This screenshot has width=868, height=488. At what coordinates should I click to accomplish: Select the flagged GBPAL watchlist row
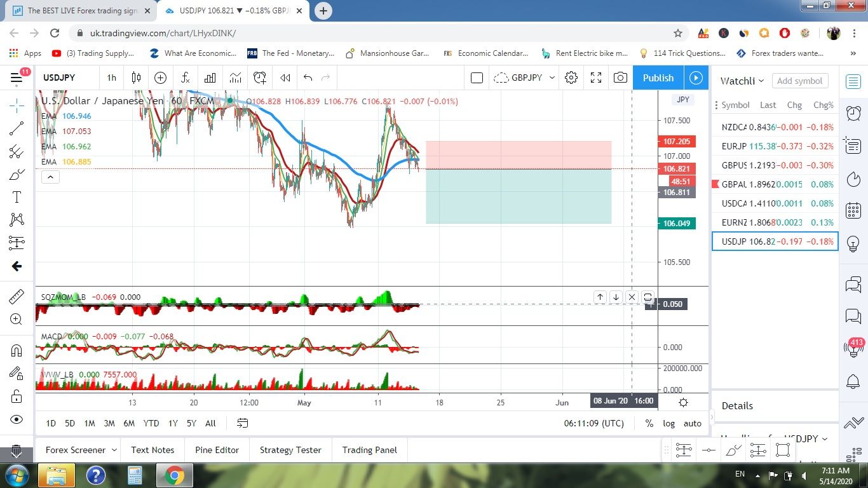point(775,184)
